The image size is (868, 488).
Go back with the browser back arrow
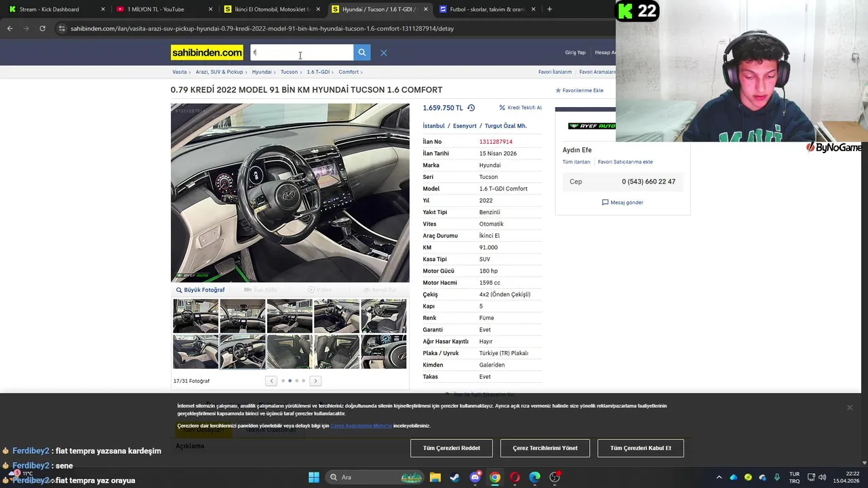tap(9, 28)
